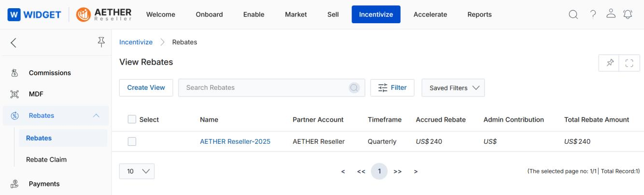Click the MDF sidebar icon
Viewport: 644px width, 195px height.
click(x=14, y=94)
